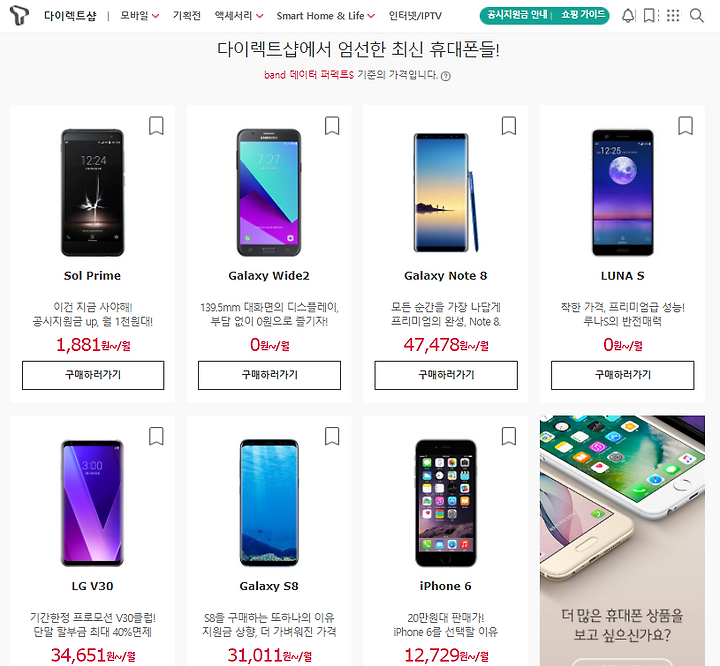The width and height of the screenshot is (720, 666).
Task: Click the 쇼핑 가이드 link
Action: click(583, 15)
